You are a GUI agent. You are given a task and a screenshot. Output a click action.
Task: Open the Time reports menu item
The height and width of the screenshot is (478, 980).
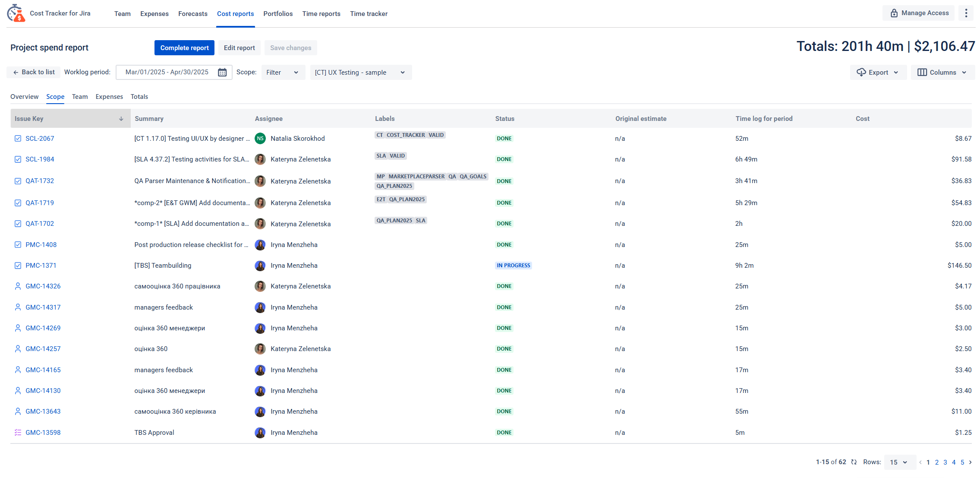click(x=321, y=14)
